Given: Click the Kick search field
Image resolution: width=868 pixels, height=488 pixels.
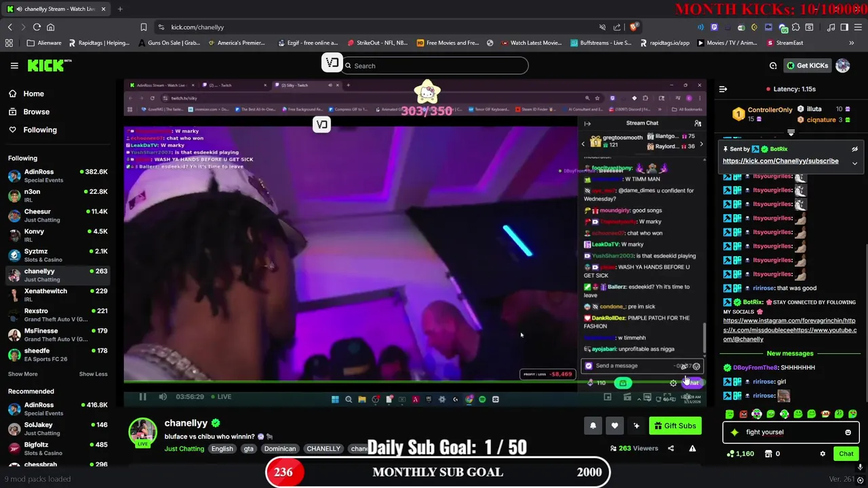Looking at the screenshot, I should point(435,66).
